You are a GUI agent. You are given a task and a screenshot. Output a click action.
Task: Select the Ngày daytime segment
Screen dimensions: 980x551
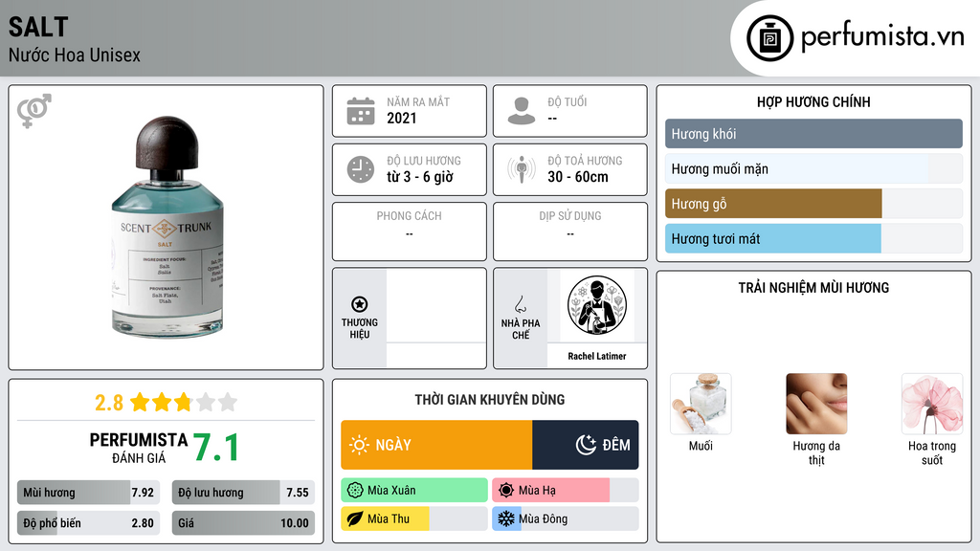[436, 445]
